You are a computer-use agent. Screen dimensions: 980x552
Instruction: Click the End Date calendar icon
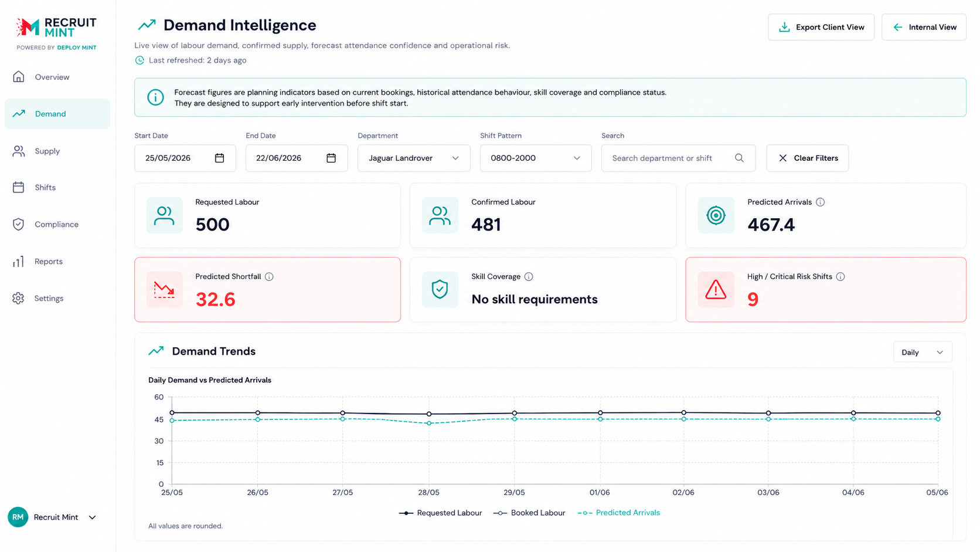pyautogui.click(x=331, y=158)
